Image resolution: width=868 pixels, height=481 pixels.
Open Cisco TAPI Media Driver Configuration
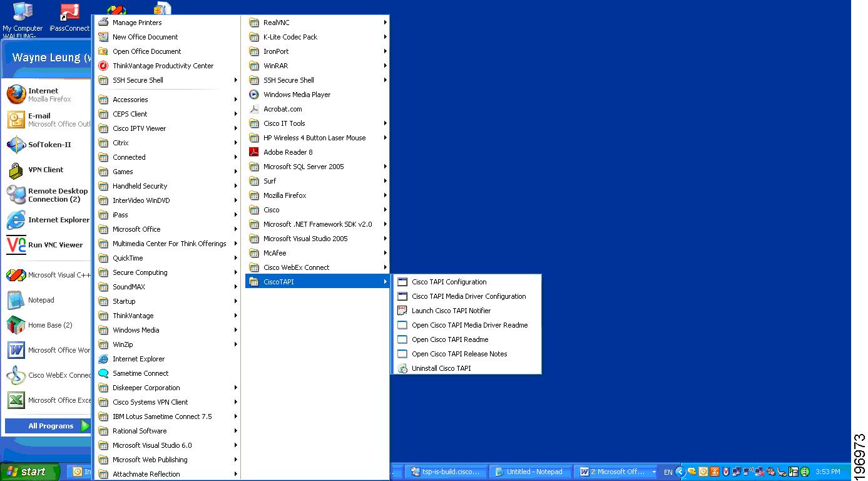click(466, 296)
